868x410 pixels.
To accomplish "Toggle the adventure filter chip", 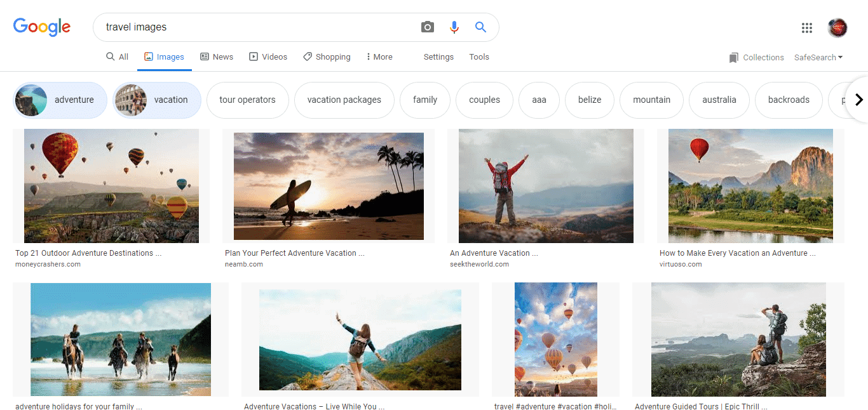I will tap(60, 100).
